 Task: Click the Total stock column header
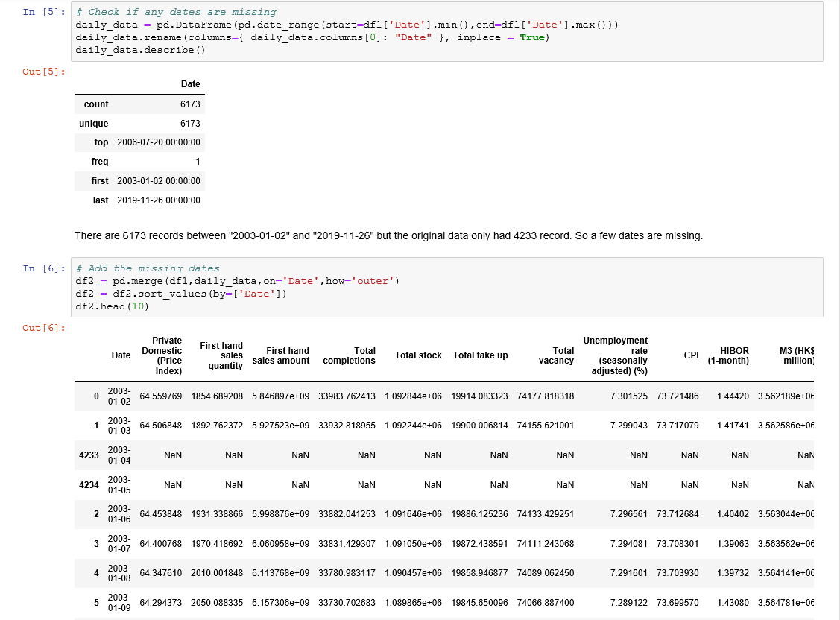point(418,355)
